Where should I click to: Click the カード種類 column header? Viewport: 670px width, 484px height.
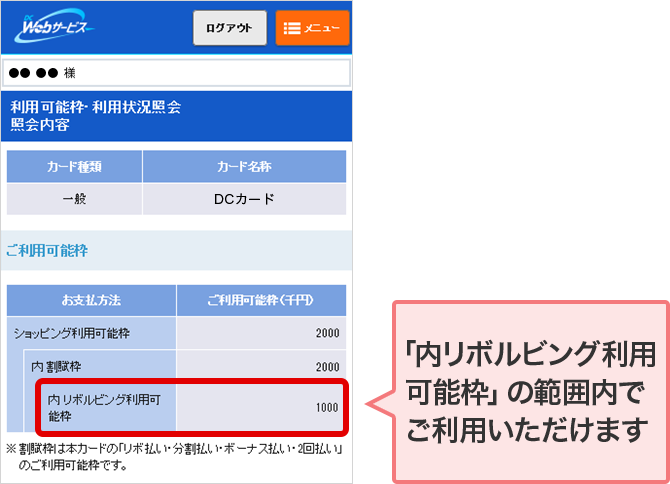[75, 167]
